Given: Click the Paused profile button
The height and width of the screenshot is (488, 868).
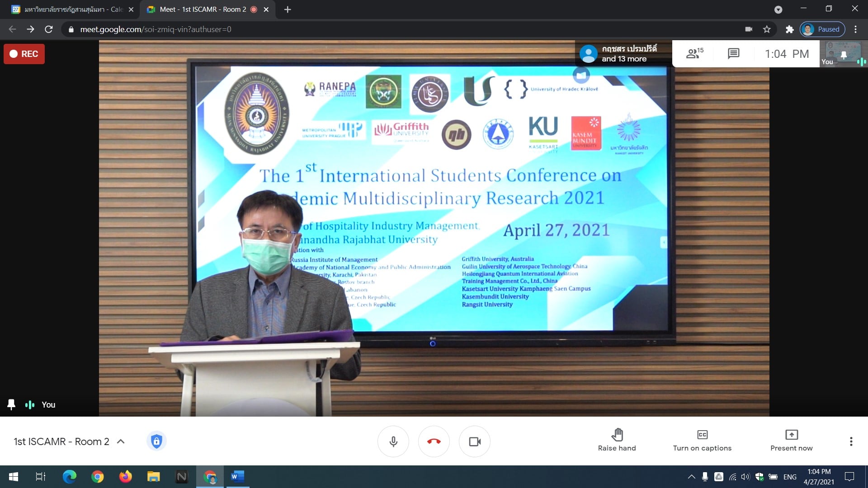Looking at the screenshot, I should [x=822, y=29].
